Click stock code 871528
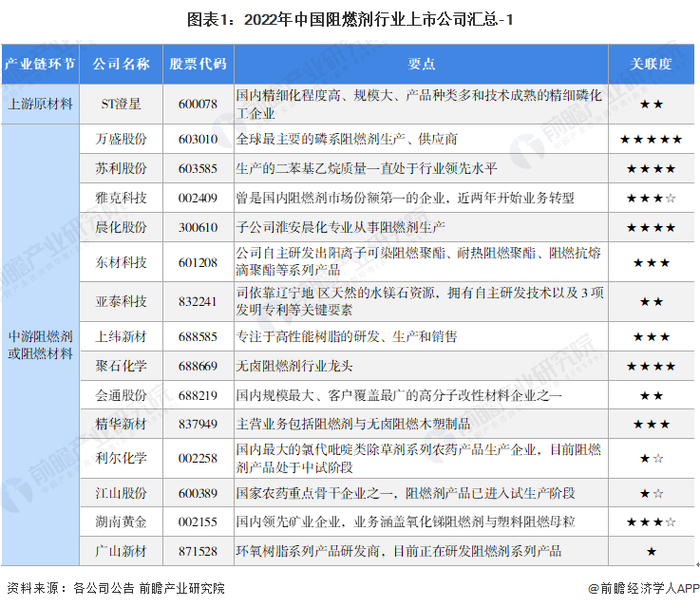700x608 pixels. [x=198, y=551]
